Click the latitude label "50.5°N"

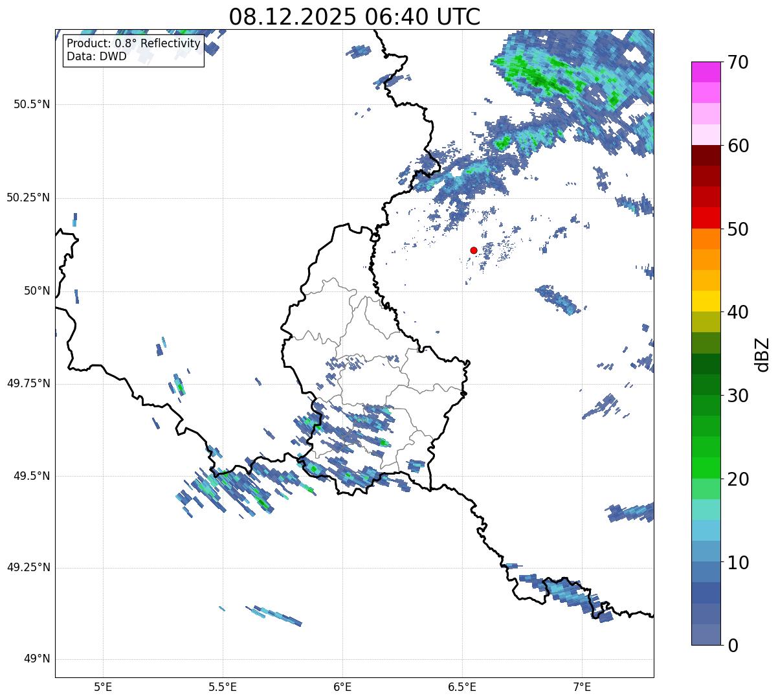pyautogui.click(x=31, y=105)
